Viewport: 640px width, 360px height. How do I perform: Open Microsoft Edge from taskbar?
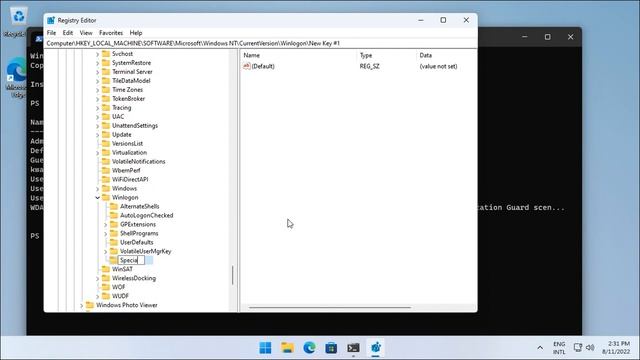pos(309,348)
